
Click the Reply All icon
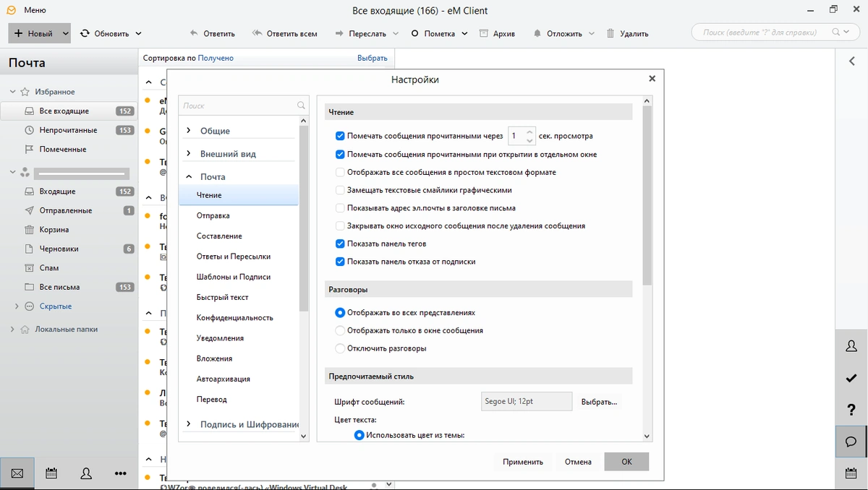pyautogui.click(x=257, y=33)
